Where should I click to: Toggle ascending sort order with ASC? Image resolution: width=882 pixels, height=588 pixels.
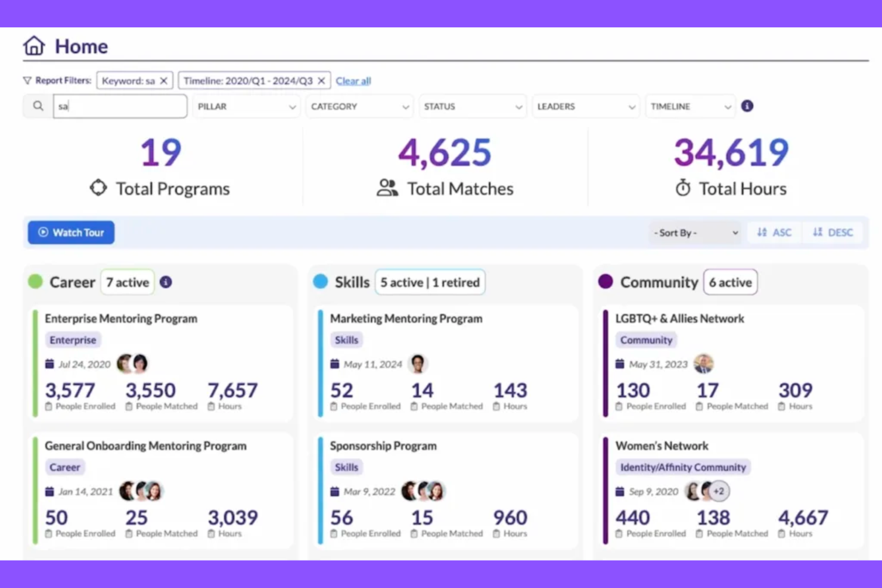[774, 232]
